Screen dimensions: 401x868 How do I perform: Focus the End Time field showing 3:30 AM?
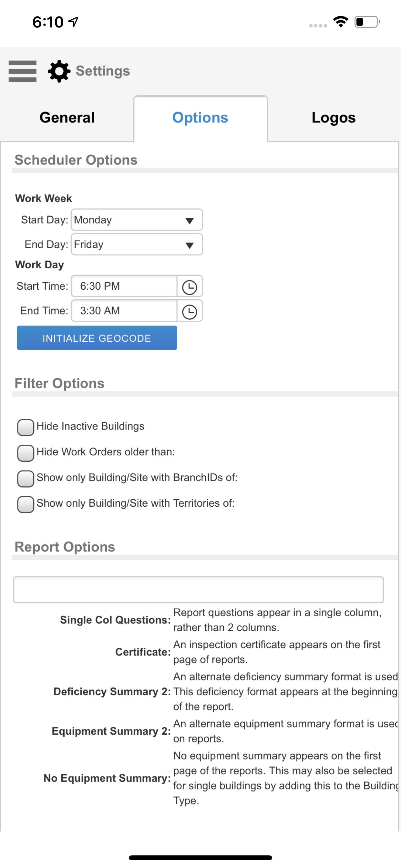pyautogui.click(x=124, y=311)
